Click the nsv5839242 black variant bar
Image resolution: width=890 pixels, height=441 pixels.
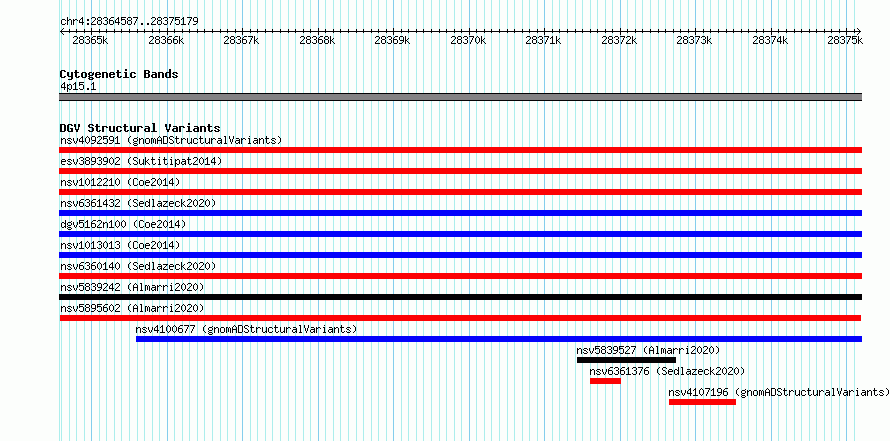point(460,297)
